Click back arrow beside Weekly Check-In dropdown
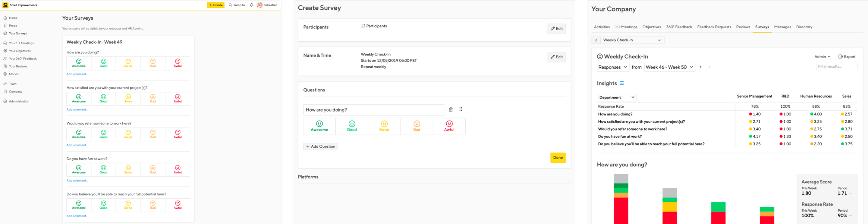The height and width of the screenshot is (224, 868). (x=596, y=40)
